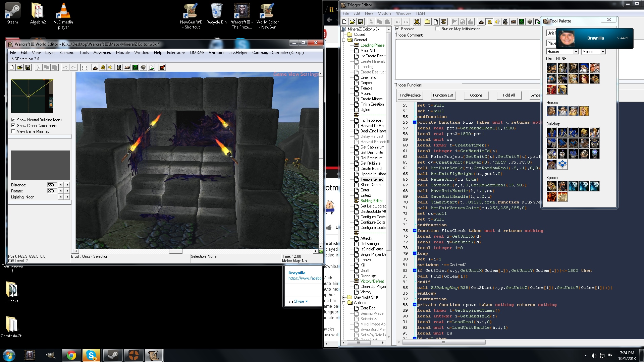Collapse the General folder in trigger tree

pos(344,40)
